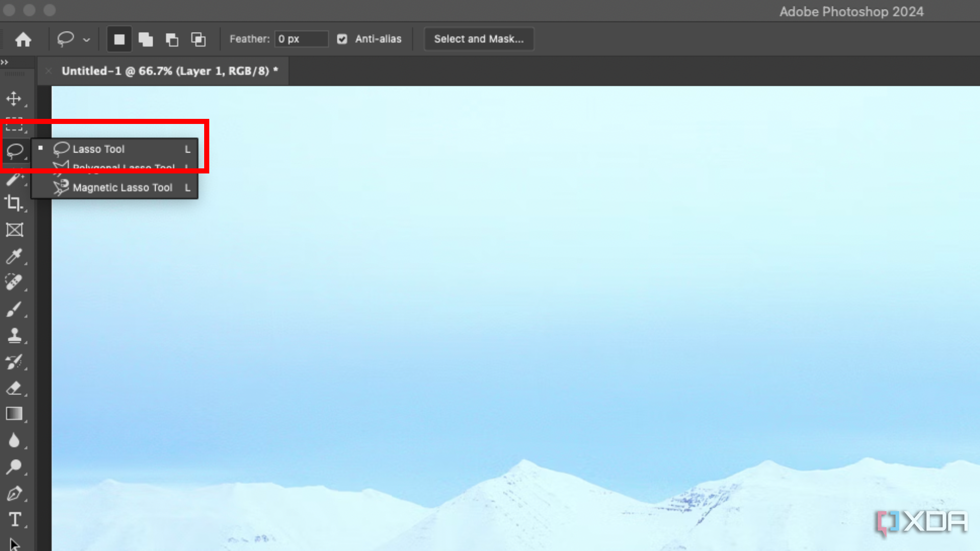This screenshot has width=980, height=551.
Task: Select the Pen tool
Action: click(x=14, y=493)
